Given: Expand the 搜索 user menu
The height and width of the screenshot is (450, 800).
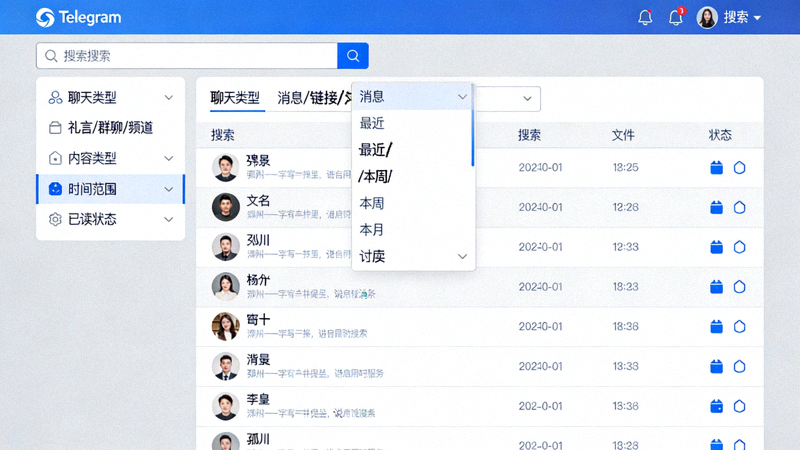Looking at the screenshot, I should (x=742, y=17).
